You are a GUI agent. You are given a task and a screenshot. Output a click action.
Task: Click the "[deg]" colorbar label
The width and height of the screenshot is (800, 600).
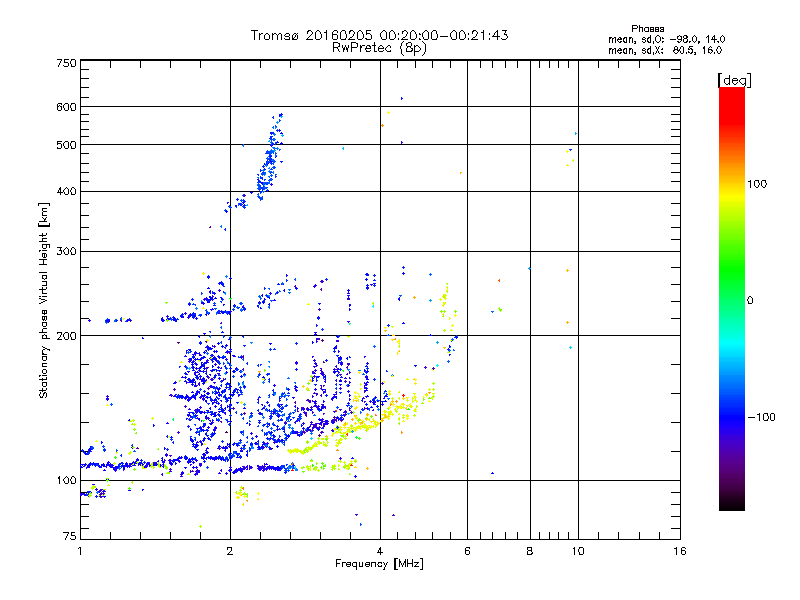click(734, 80)
